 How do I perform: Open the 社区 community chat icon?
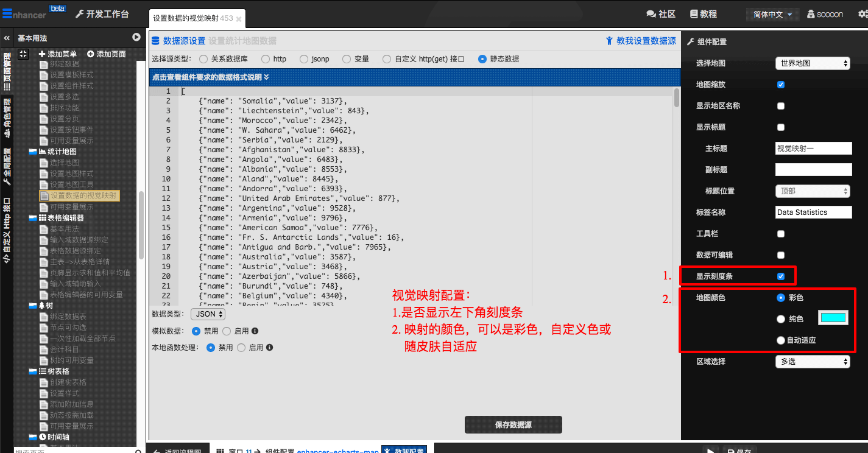(651, 14)
